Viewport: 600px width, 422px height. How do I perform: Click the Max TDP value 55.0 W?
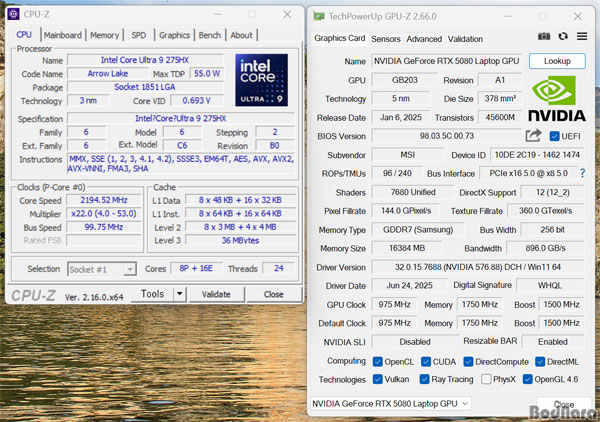(x=207, y=73)
